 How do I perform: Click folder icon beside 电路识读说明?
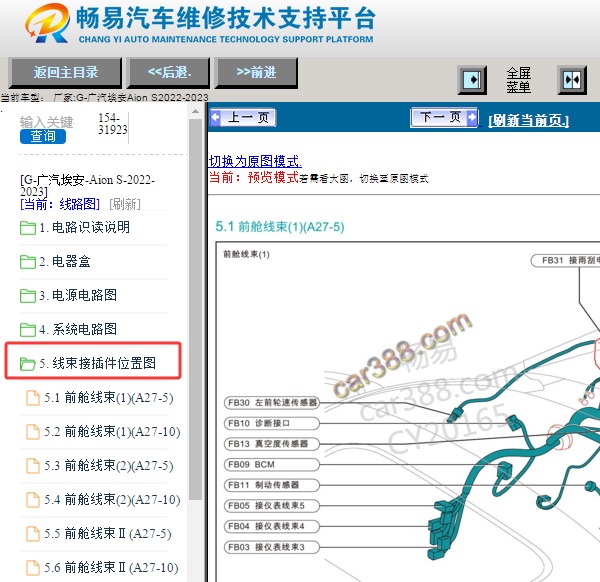(x=28, y=228)
